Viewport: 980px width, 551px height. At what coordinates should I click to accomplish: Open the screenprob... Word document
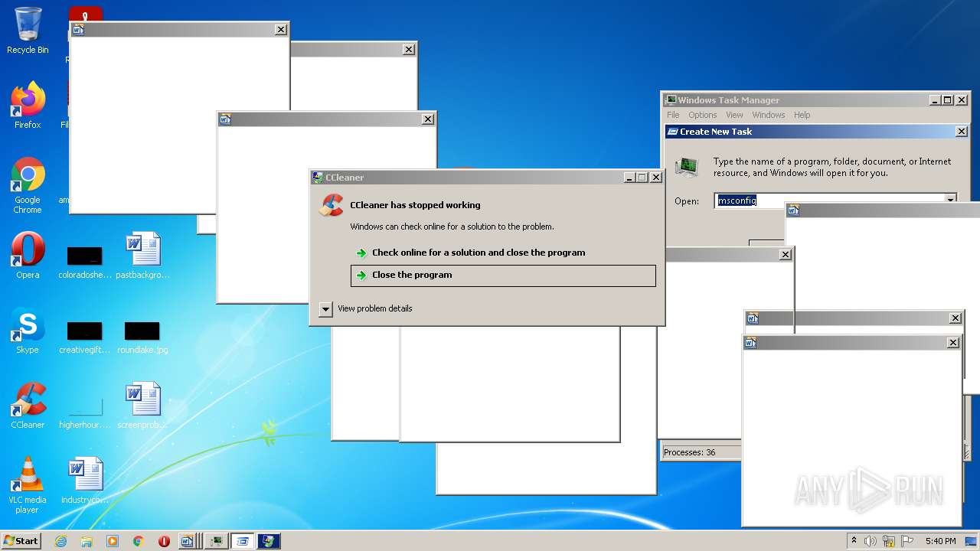(143, 406)
